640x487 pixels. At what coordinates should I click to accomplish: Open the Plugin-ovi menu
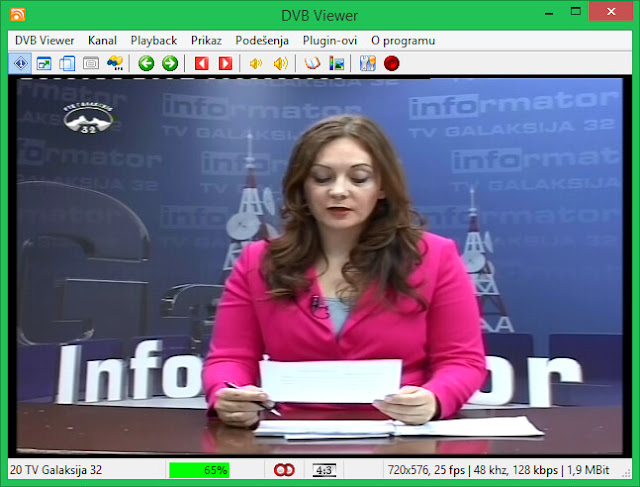pyautogui.click(x=330, y=40)
